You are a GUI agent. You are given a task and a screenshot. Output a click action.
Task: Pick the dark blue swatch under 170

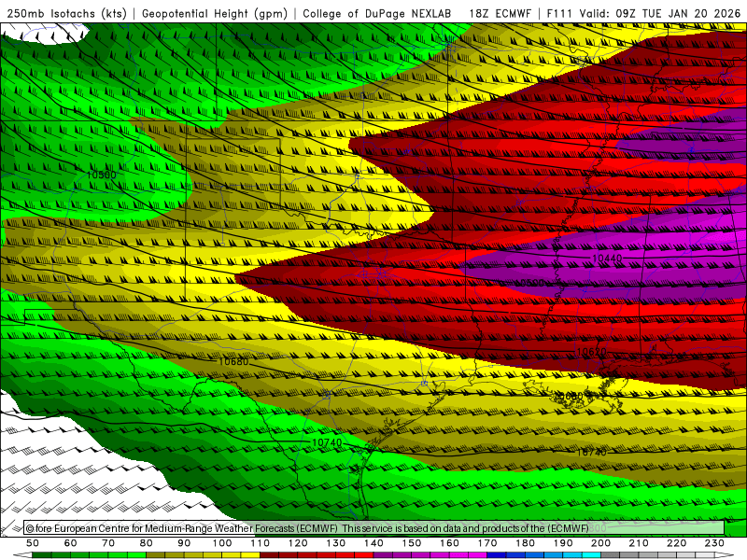pos(497,555)
